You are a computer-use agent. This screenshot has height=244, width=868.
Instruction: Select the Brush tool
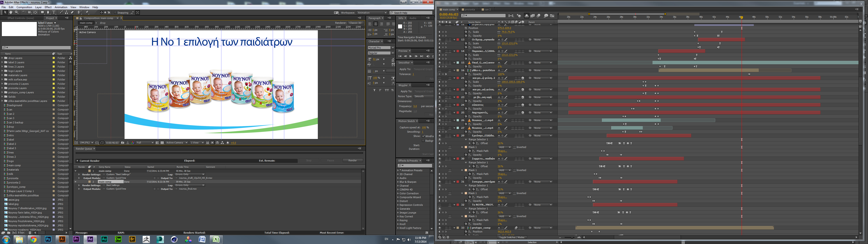coord(61,12)
